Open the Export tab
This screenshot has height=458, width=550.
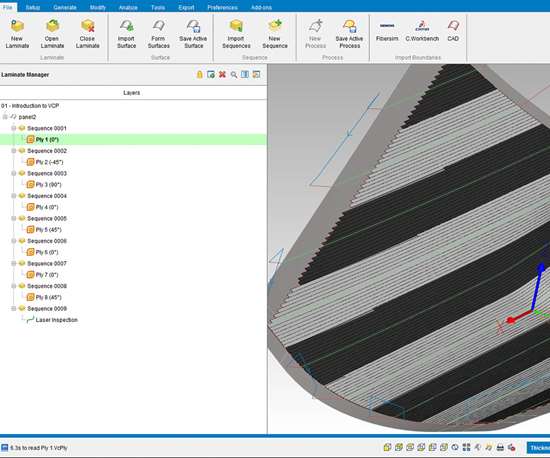coord(186,7)
